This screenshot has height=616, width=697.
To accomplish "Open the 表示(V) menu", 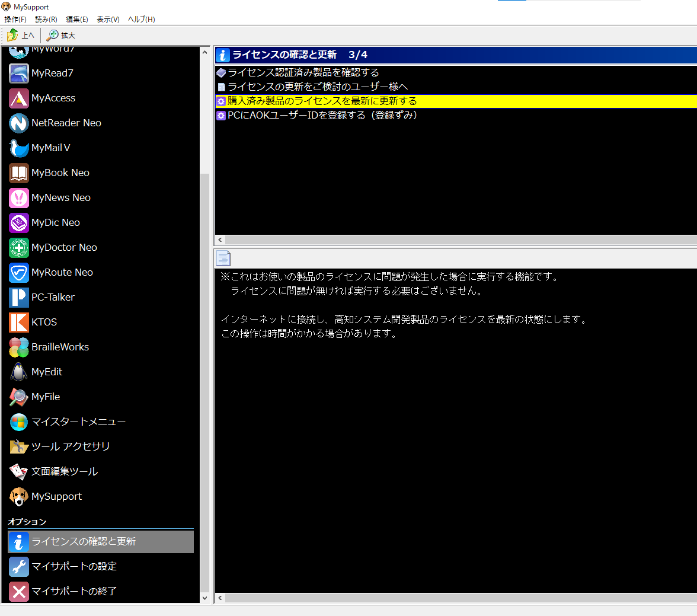I will [x=108, y=20].
